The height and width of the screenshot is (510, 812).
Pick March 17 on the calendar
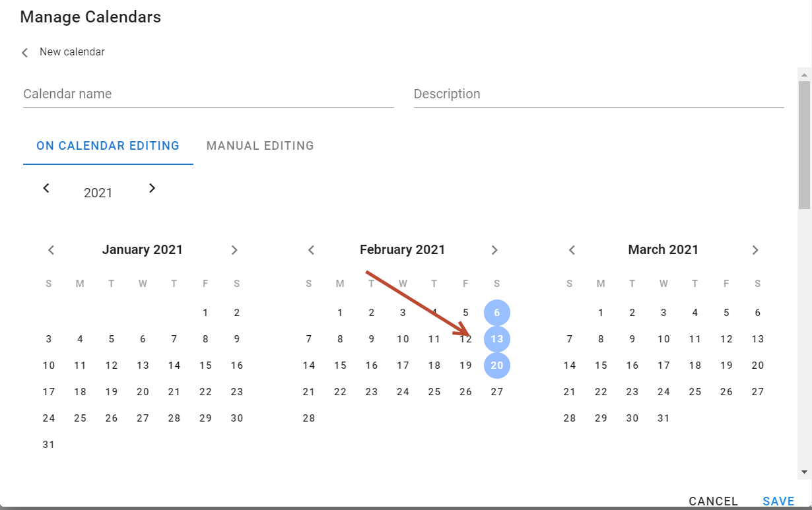pos(663,366)
